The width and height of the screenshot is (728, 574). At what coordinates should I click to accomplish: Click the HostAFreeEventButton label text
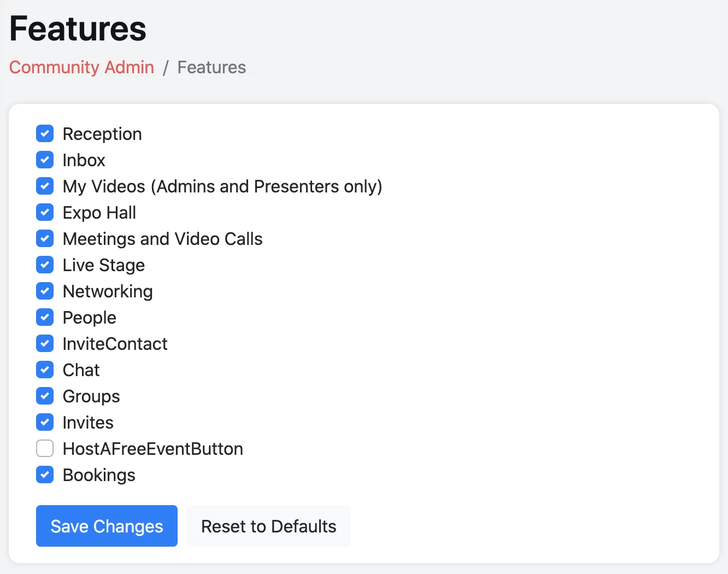153,449
